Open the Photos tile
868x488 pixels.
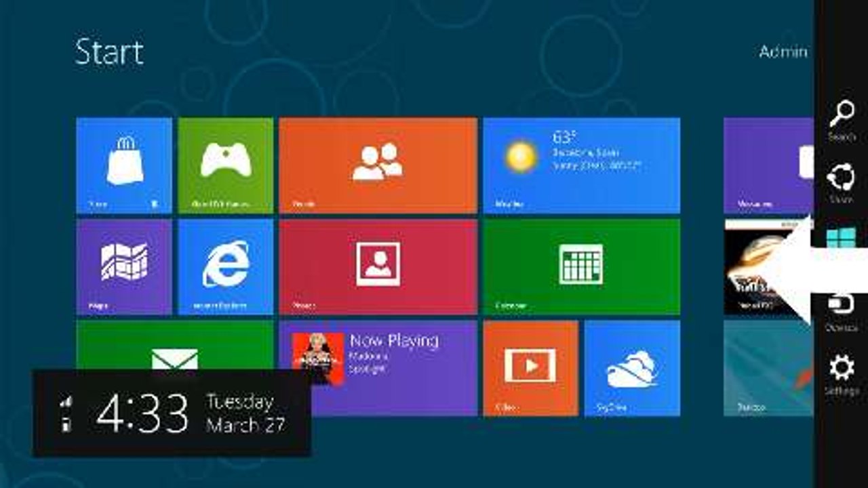pyautogui.click(x=378, y=267)
